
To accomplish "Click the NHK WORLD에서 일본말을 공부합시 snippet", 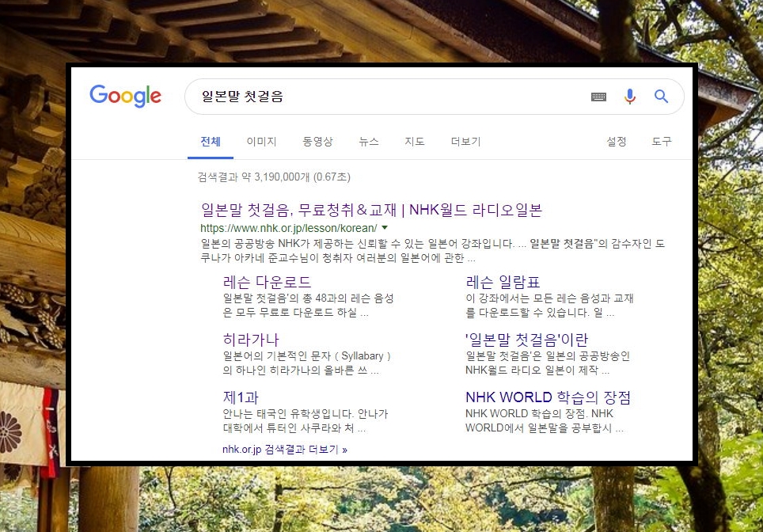I will tap(544, 420).
